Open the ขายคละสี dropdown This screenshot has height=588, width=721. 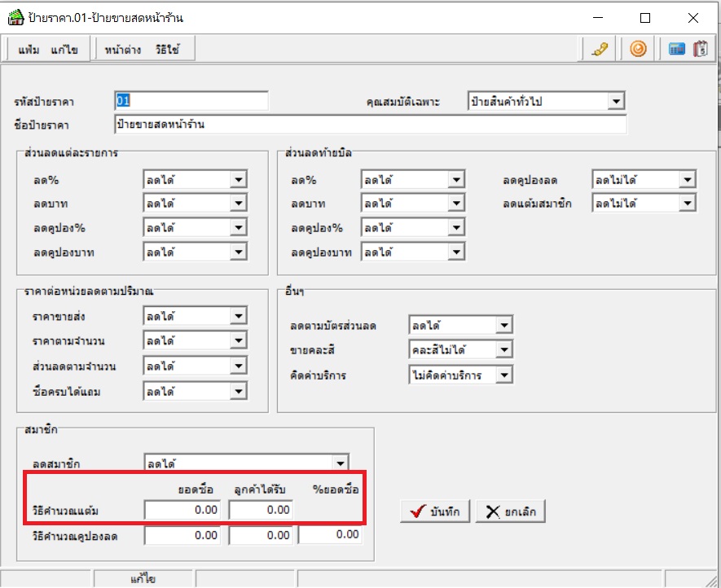pos(504,350)
